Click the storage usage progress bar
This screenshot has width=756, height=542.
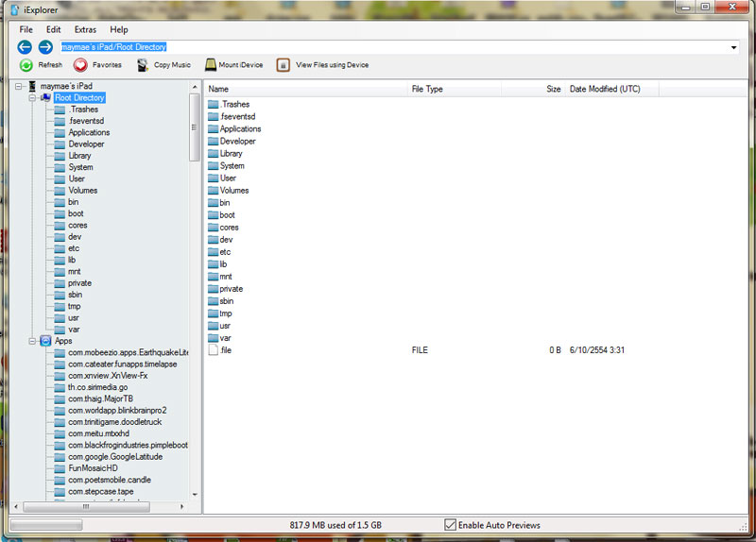[x=46, y=525]
